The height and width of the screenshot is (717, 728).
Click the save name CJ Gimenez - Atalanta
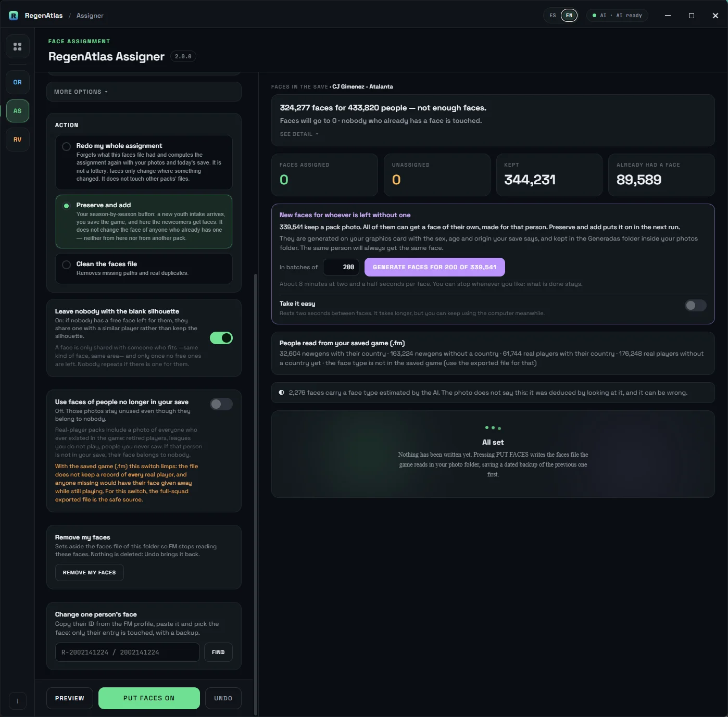(x=363, y=87)
